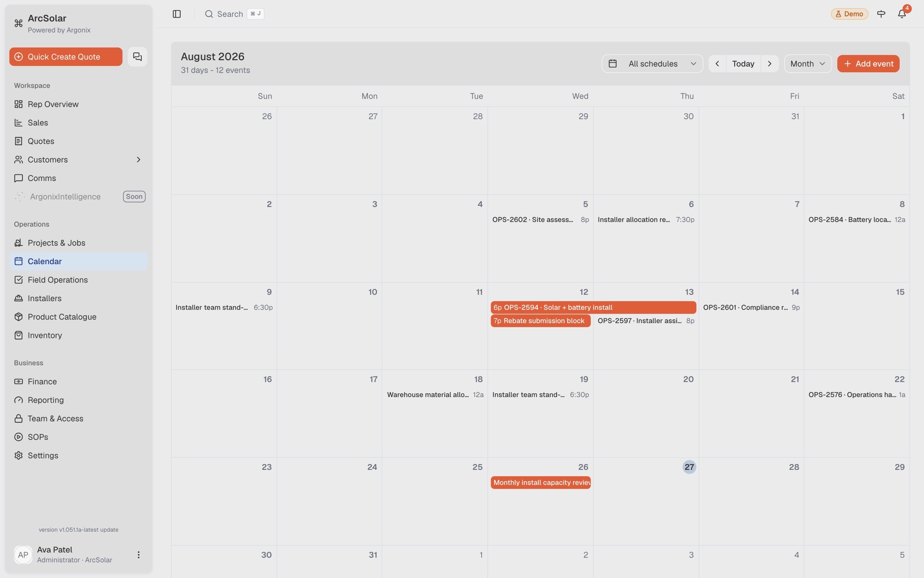Click the AP avatar
Image resolution: width=924 pixels, height=578 pixels.
pos(23,554)
